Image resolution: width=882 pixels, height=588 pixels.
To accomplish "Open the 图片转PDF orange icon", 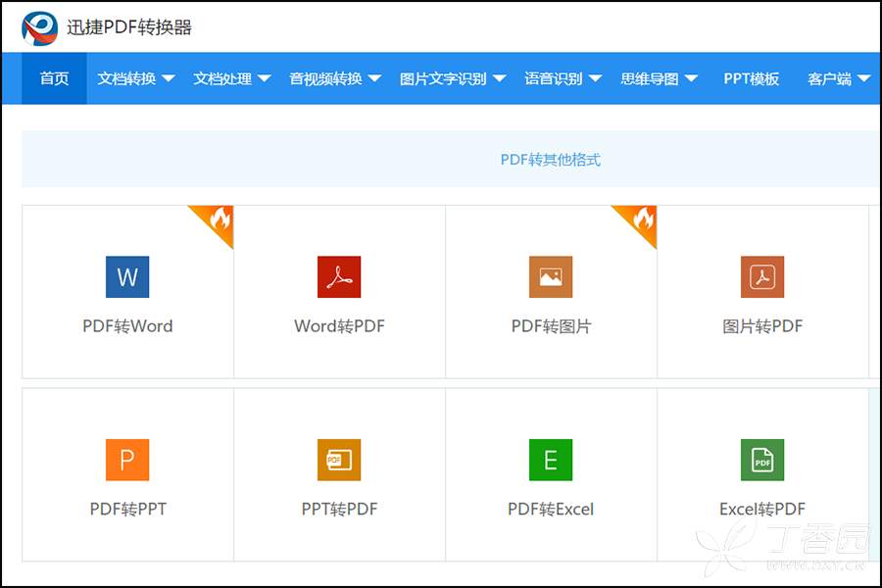I will tap(762, 276).
